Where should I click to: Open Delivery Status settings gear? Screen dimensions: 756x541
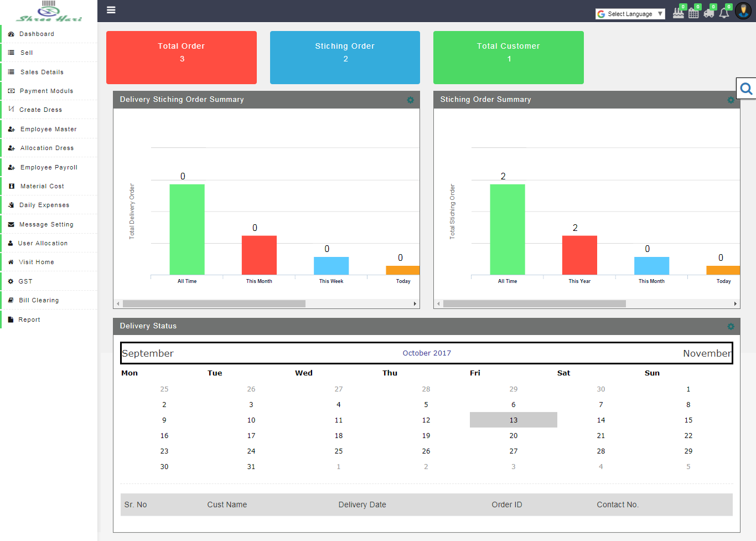pos(731,327)
